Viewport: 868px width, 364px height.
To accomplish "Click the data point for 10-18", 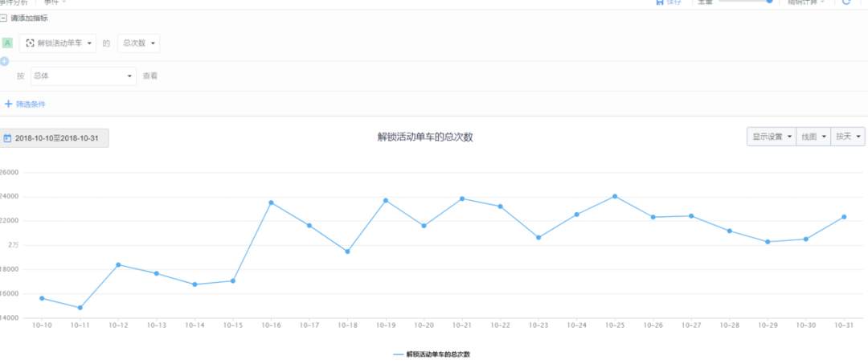I will pos(348,252).
